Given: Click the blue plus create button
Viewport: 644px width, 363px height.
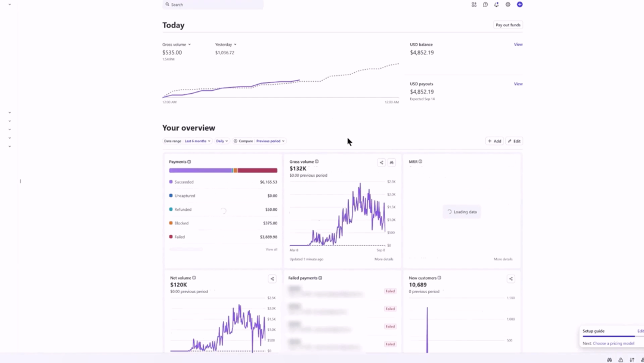Looking at the screenshot, I should pos(519,5).
